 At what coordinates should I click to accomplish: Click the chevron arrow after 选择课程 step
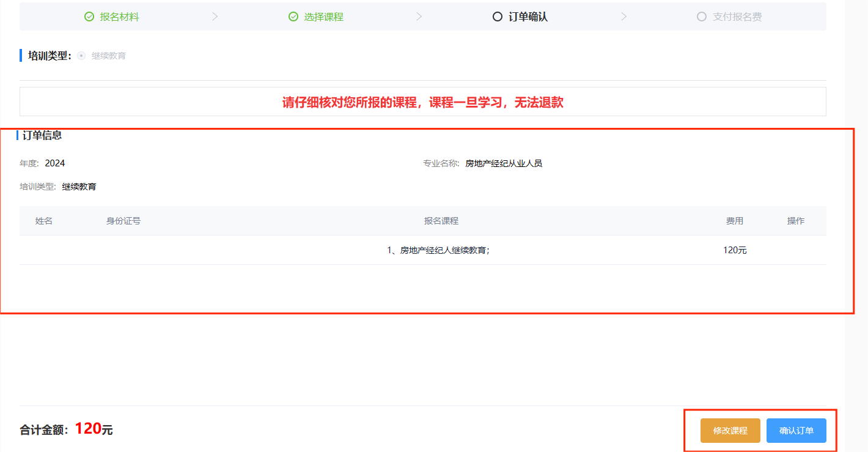coord(419,17)
